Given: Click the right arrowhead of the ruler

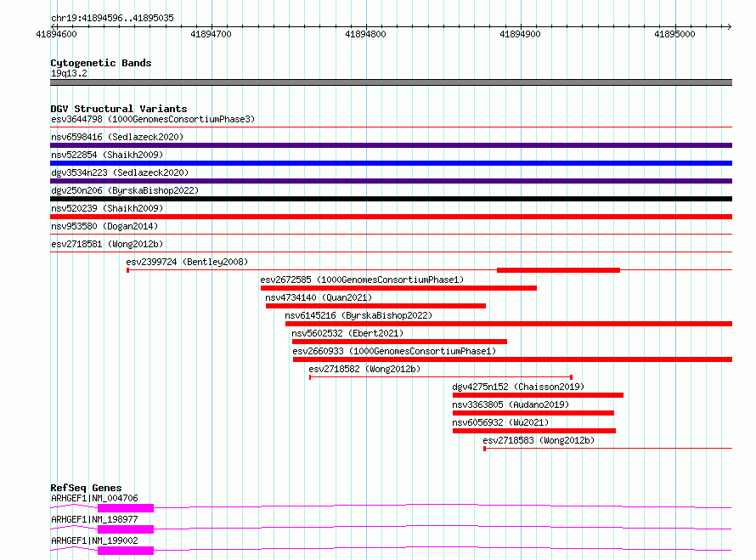Looking at the screenshot, I should [729, 26].
